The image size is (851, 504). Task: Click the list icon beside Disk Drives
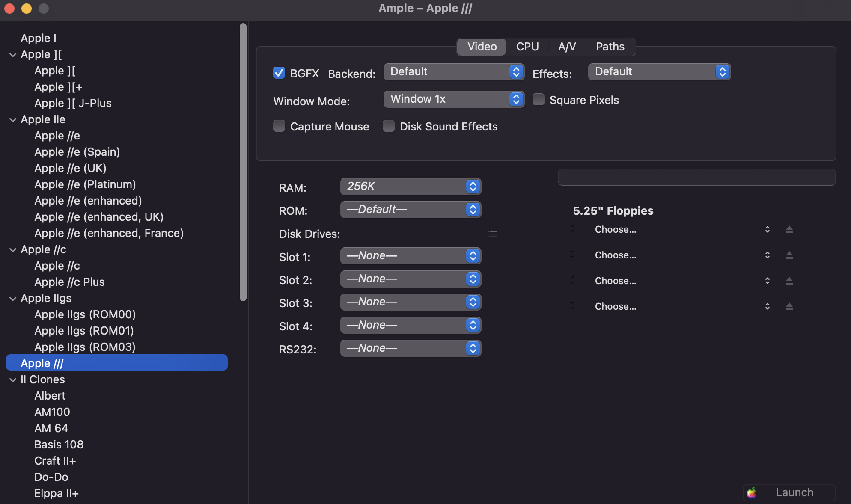492,234
